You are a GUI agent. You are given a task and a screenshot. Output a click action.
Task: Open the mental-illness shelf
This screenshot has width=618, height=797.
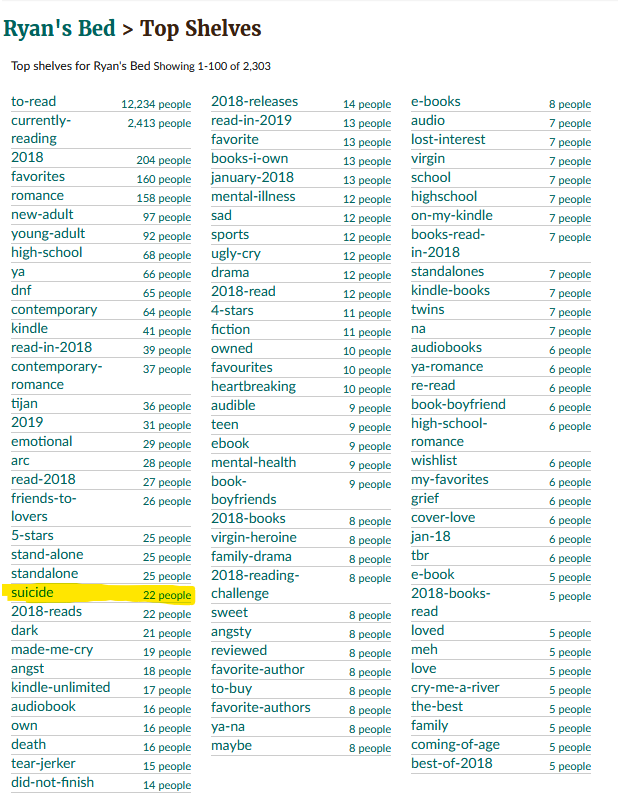click(254, 197)
